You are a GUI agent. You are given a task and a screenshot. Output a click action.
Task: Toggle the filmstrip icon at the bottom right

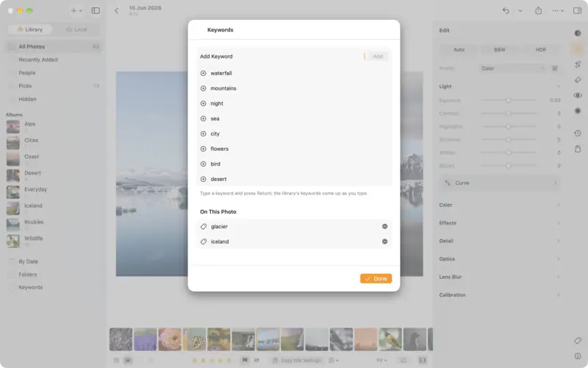click(423, 360)
